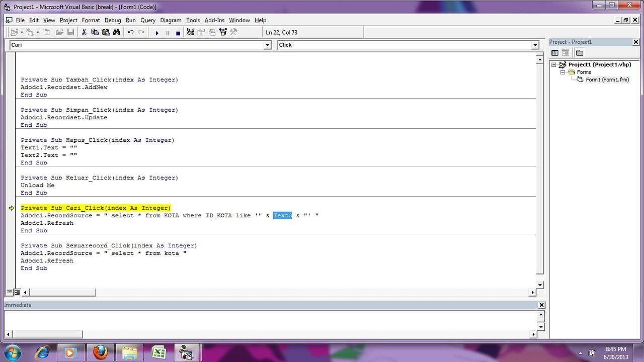Open the Tools menu
Viewport: 644px width, 362px height.
coord(193,20)
